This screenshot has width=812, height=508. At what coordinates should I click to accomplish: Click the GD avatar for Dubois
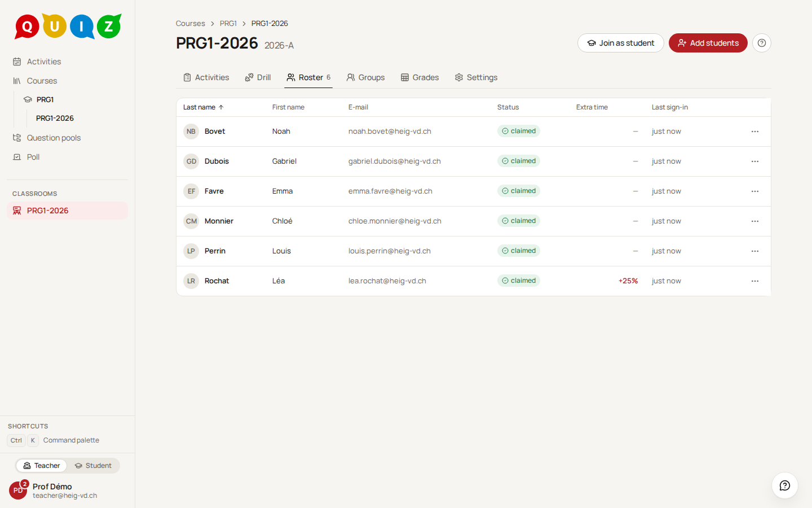coord(191,161)
